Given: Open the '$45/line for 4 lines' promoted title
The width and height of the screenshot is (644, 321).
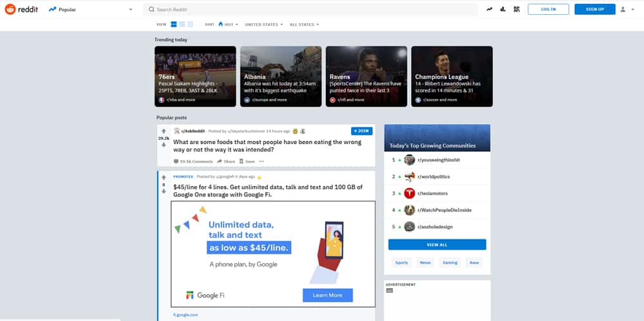Looking at the screenshot, I should [268, 191].
